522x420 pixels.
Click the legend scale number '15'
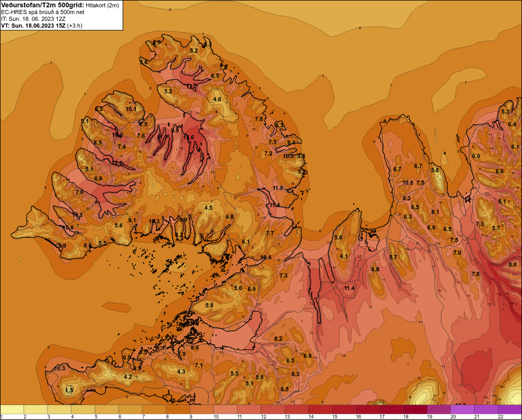click(x=335, y=417)
